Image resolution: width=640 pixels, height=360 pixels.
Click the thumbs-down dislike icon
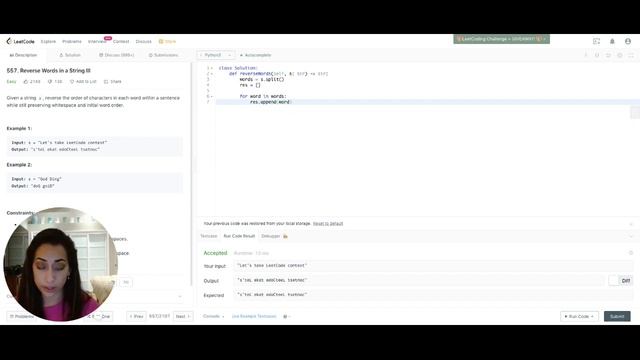click(50, 82)
